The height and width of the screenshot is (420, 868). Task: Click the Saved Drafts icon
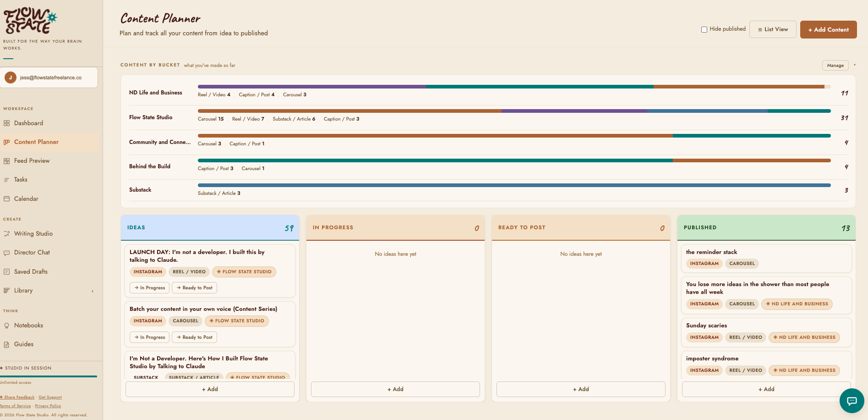click(6, 272)
